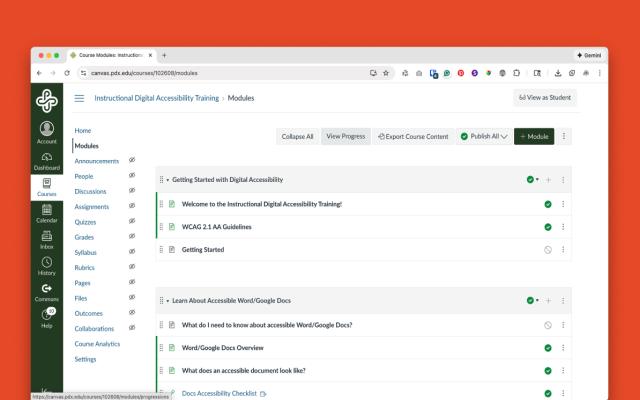Open Syllabus in the course navigation

point(85,253)
